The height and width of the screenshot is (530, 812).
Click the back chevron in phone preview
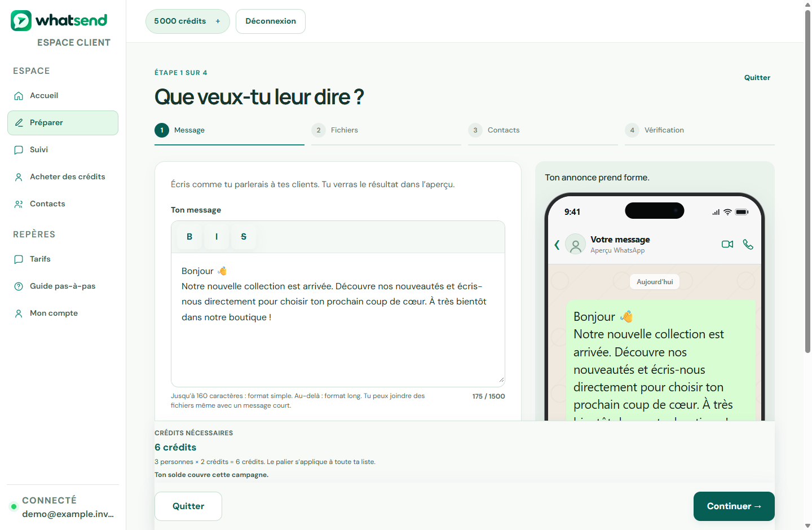[x=557, y=245]
